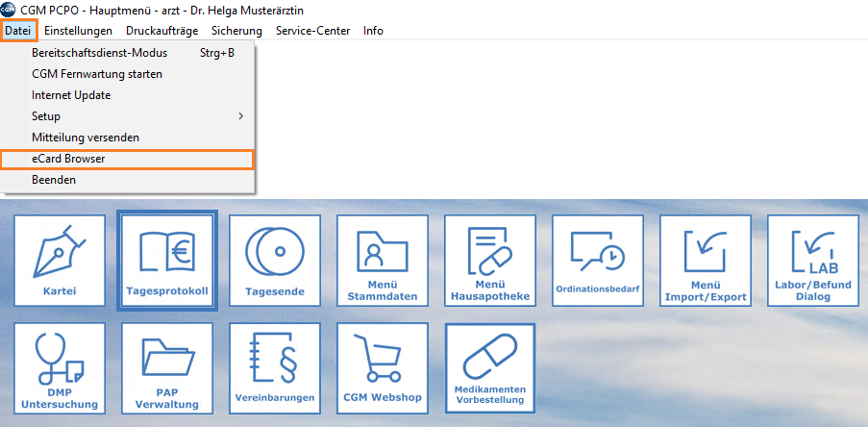Open Menü Stammdaten folder icon
The height and width of the screenshot is (427, 868).
(383, 260)
